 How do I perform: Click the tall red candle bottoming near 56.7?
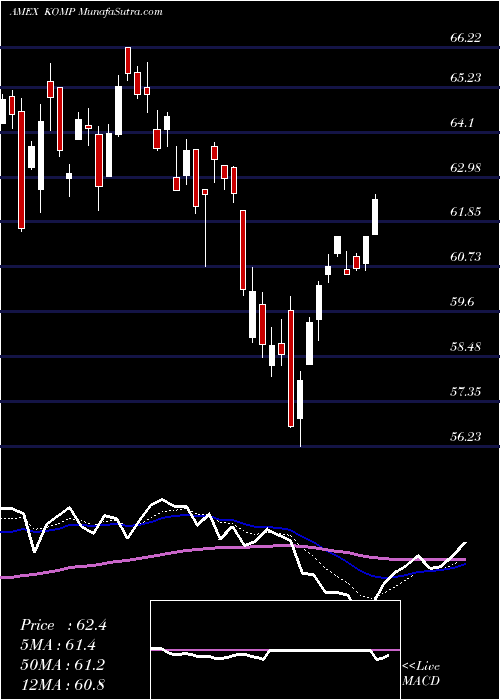(x=291, y=368)
